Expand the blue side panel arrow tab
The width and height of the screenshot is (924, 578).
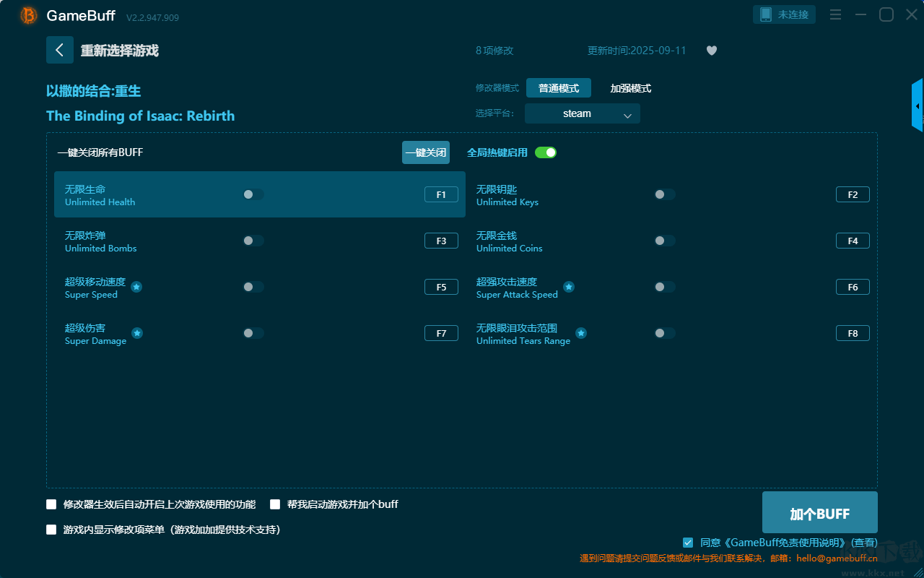(918, 105)
